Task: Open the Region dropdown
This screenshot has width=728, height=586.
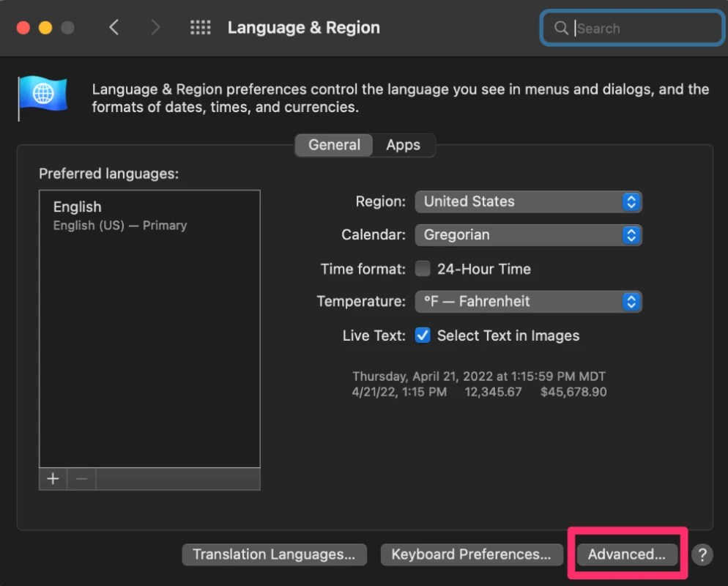Action: tap(528, 201)
